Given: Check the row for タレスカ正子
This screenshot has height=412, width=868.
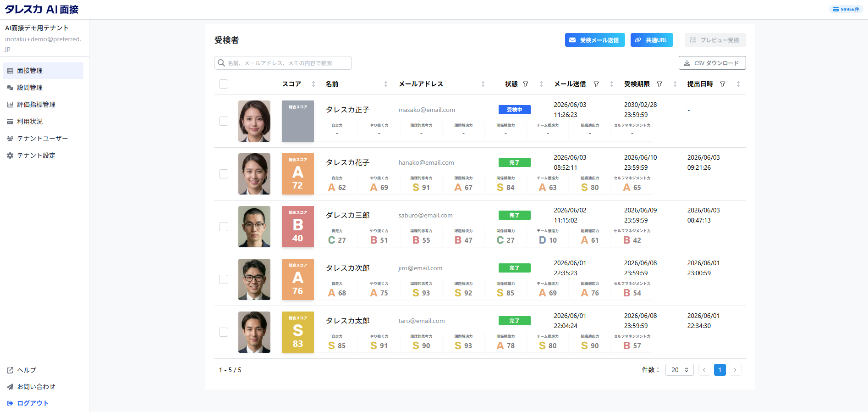Looking at the screenshot, I should [x=224, y=121].
